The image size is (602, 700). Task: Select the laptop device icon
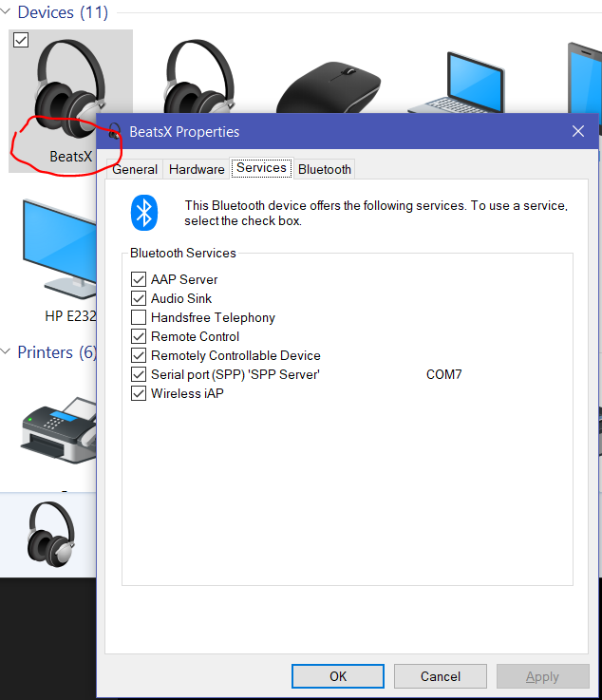click(x=457, y=83)
